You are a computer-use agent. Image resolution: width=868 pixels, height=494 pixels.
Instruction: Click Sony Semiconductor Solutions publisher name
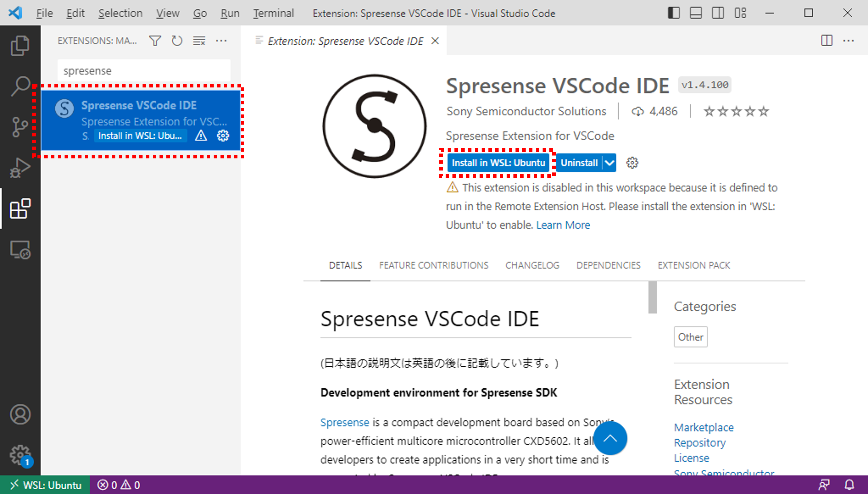pos(526,111)
